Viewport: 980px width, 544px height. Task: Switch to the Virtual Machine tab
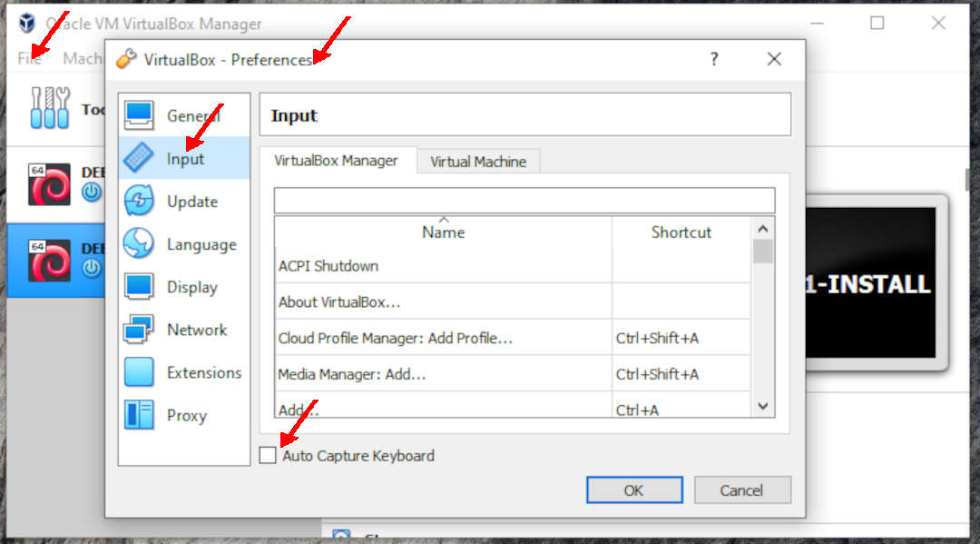(x=478, y=161)
